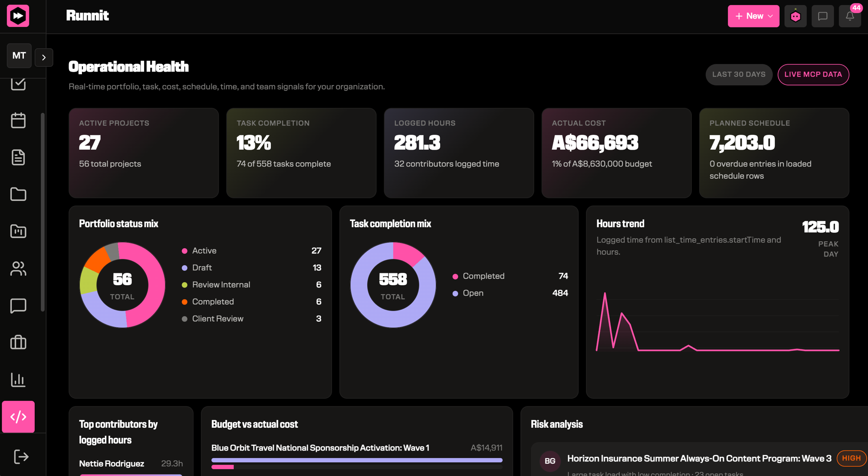Open the notifications bell with 44 badge
This screenshot has width=868, height=476.
coord(850,16)
